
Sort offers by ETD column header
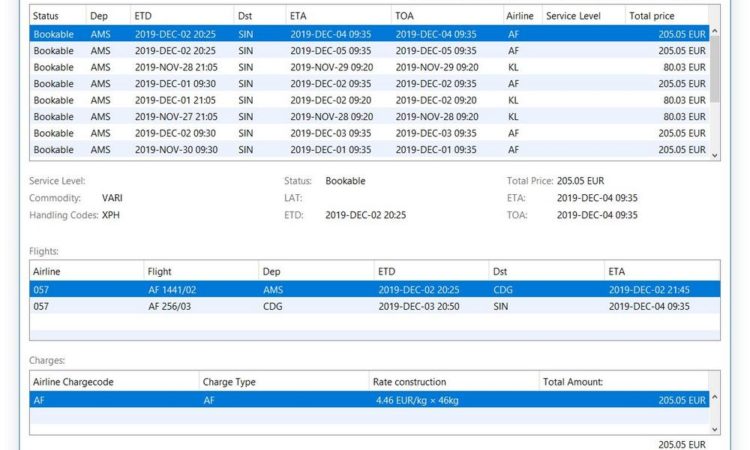182,16
